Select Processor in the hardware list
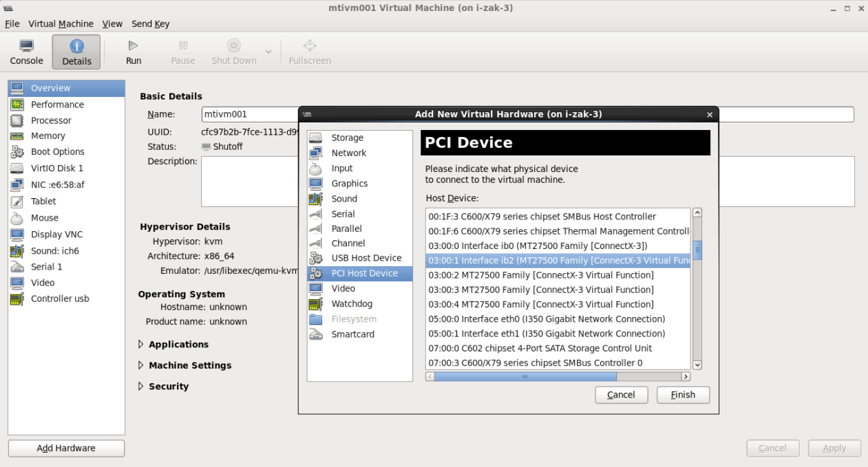 pos(67,120)
